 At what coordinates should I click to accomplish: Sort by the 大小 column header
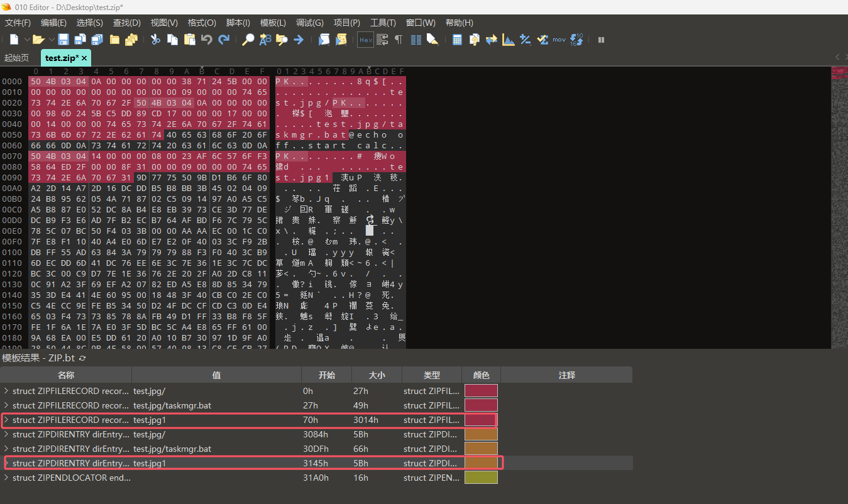[x=377, y=375]
